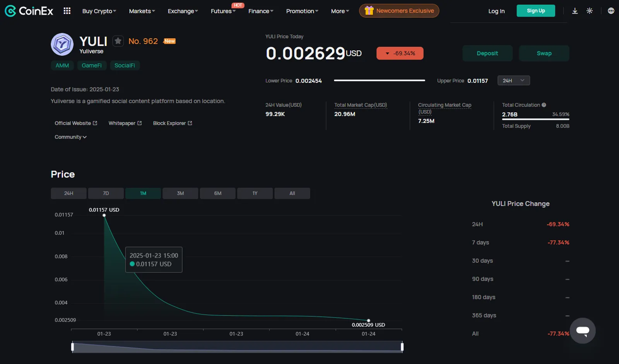Add YULI to favorites with star icon
619x364 pixels.
click(118, 41)
